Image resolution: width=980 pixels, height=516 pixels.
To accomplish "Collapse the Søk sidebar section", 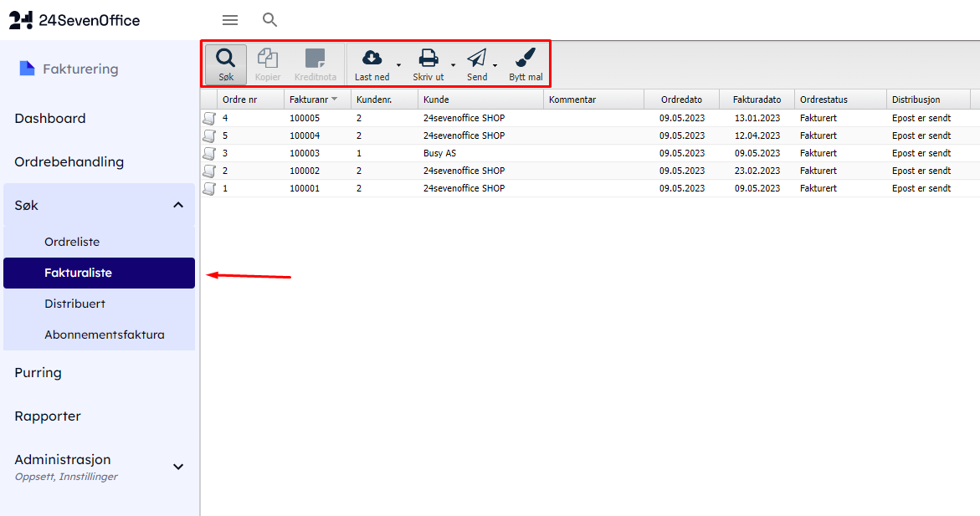I will pyautogui.click(x=178, y=205).
